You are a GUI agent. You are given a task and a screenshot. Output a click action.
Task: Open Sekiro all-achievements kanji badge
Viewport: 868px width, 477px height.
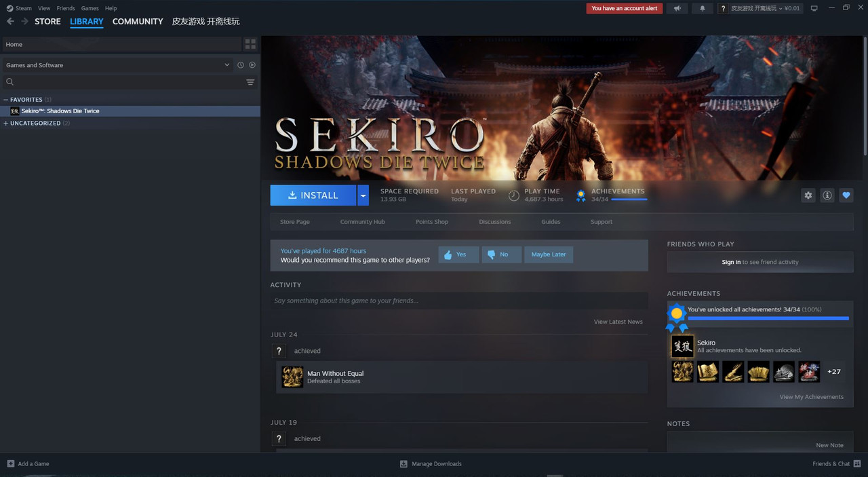[682, 346]
